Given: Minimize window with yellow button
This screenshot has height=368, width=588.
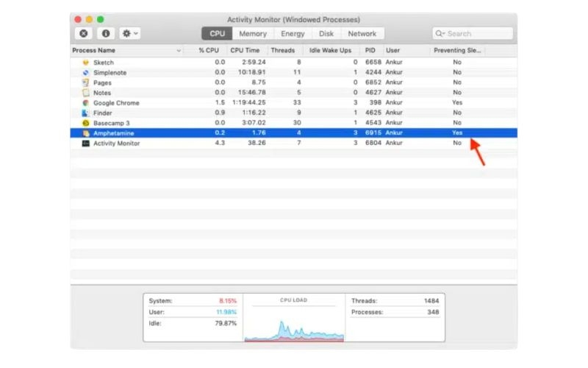Looking at the screenshot, I should point(89,19).
